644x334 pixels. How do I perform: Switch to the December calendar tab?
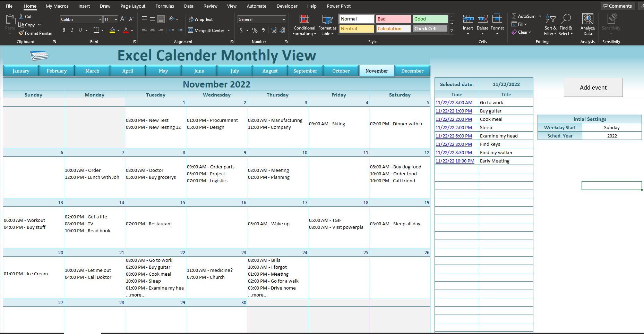click(x=412, y=70)
